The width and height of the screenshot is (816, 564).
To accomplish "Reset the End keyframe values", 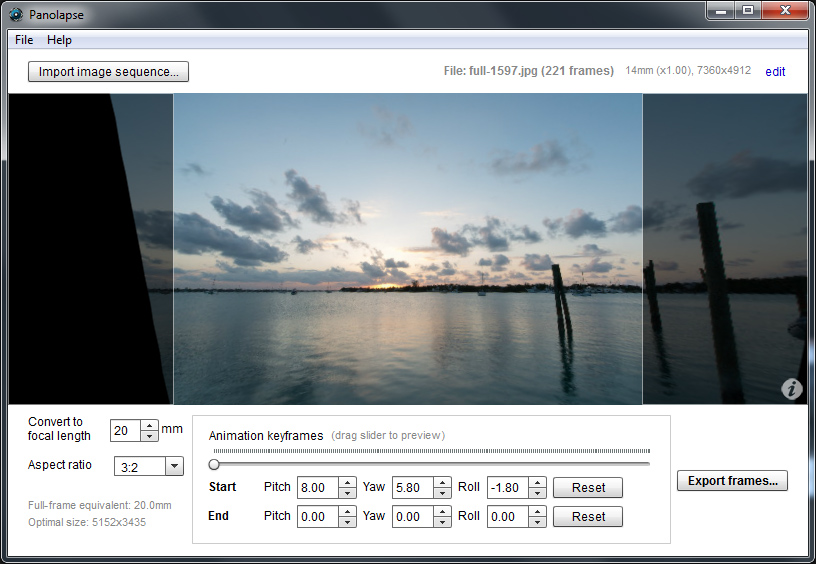I will pos(588,517).
